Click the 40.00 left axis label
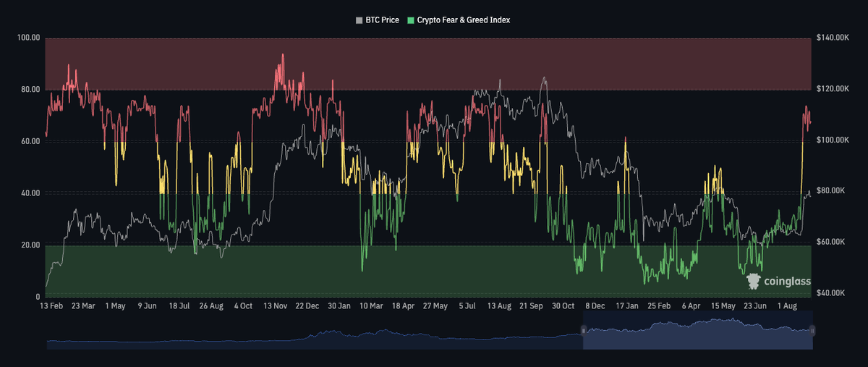The image size is (868, 367). pos(31,193)
